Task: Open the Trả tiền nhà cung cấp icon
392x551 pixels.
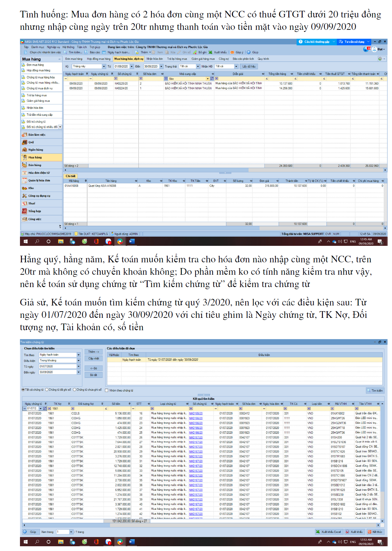Action: pyautogui.click(x=23, y=115)
